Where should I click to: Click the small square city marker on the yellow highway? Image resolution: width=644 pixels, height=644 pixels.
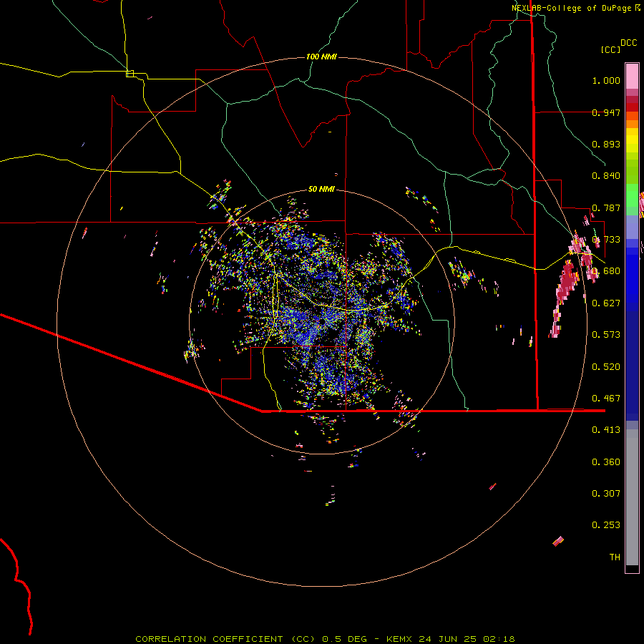(x=130, y=74)
